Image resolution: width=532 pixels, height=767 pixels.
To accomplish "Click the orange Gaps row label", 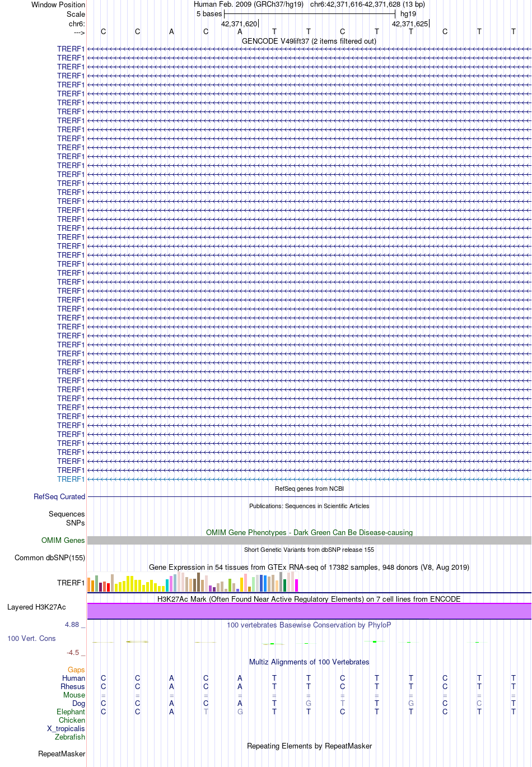I will click(76, 670).
